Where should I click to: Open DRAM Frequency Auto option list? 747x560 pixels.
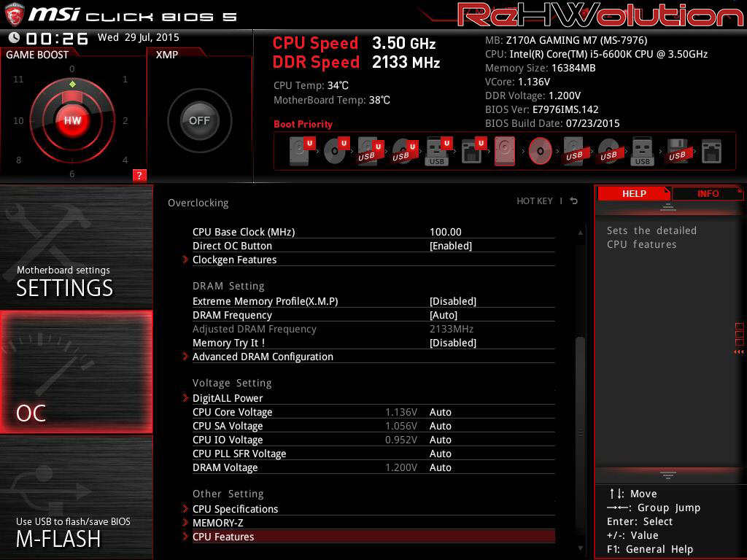pyautogui.click(x=444, y=315)
